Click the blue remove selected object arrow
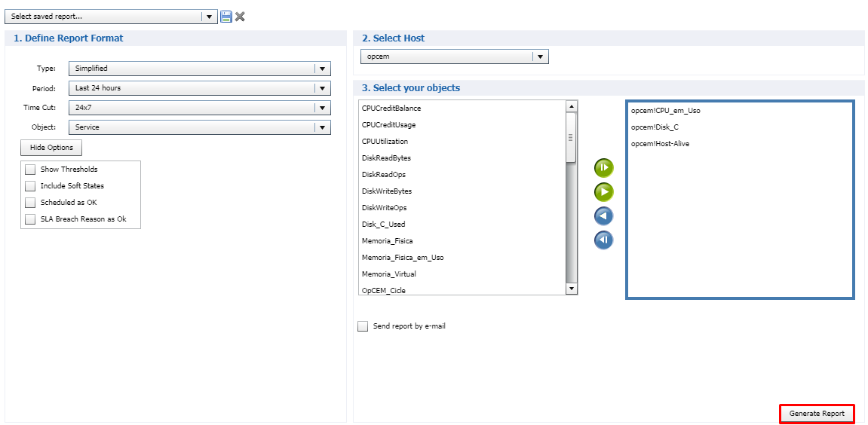The height and width of the screenshot is (425, 868). (x=603, y=216)
